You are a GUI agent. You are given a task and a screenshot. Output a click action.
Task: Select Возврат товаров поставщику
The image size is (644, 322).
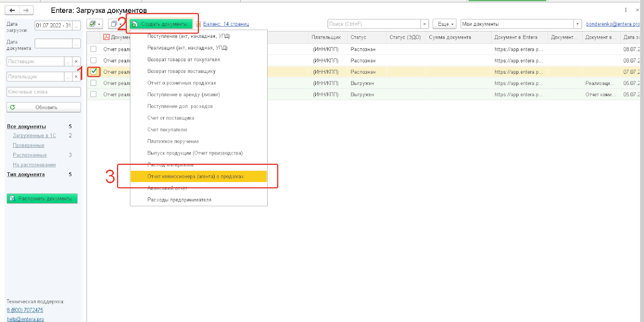pyautogui.click(x=199, y=71)
